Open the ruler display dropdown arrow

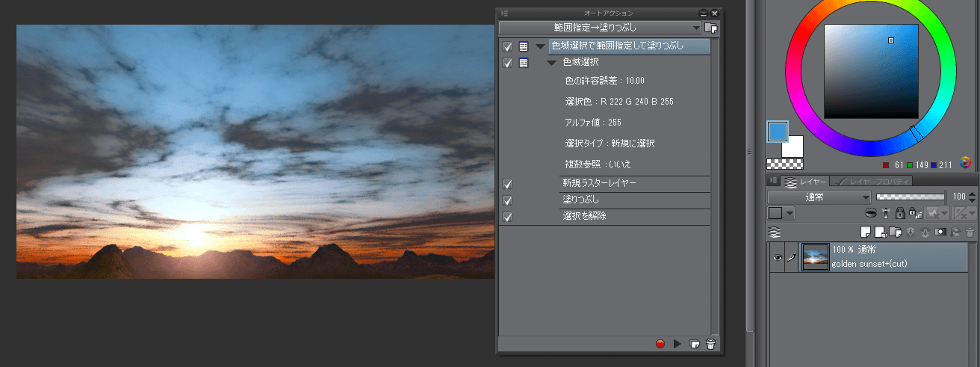(972, 214)
